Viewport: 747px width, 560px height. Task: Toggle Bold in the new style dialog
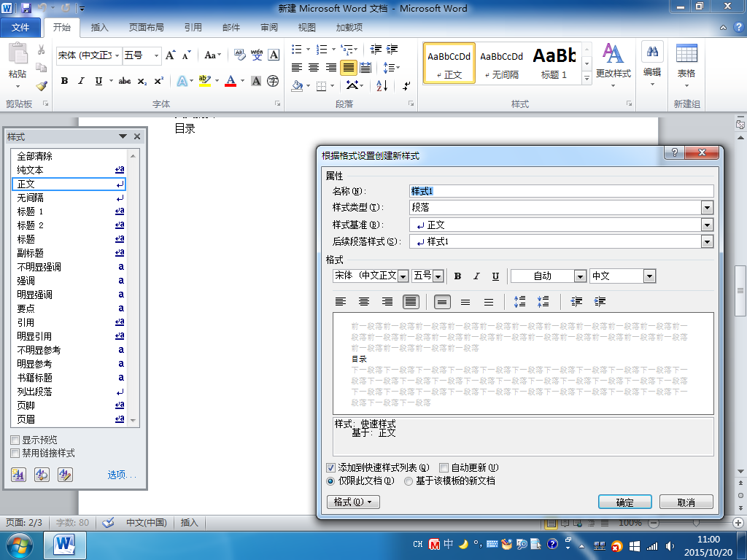(458, 276)
